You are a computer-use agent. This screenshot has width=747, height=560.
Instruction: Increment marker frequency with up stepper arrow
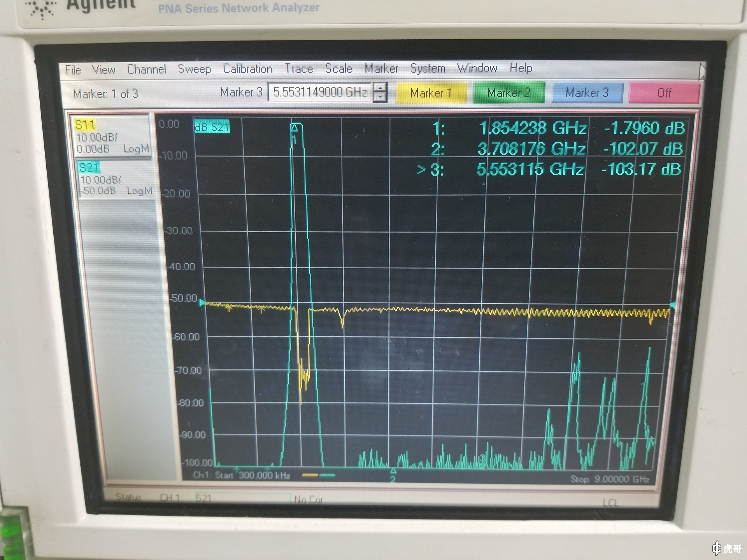[380, 87]
